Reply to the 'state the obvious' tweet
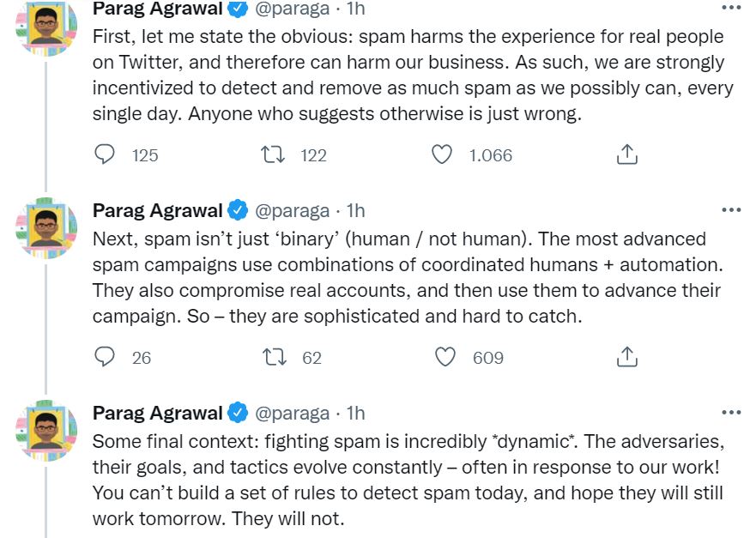756x538 pixels. 105,154
